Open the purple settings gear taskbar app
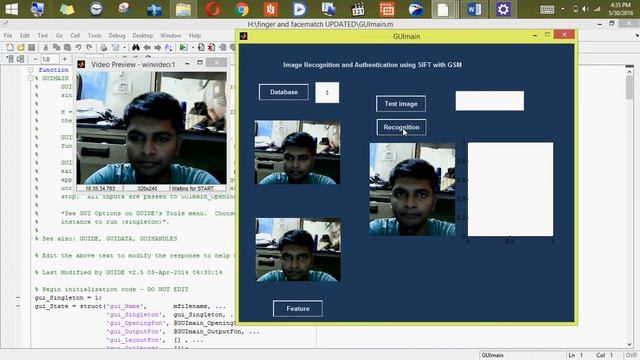Screen dimensions: 640x360 point(503,9)
